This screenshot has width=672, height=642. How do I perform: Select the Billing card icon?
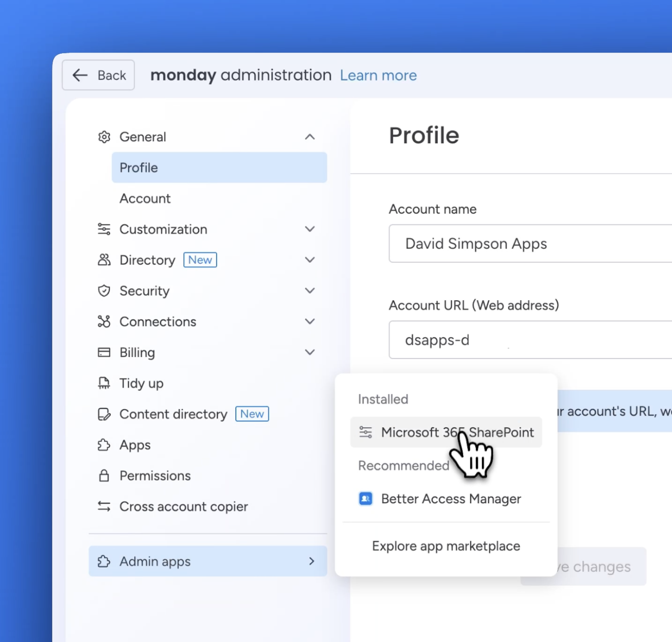[104, 352]
